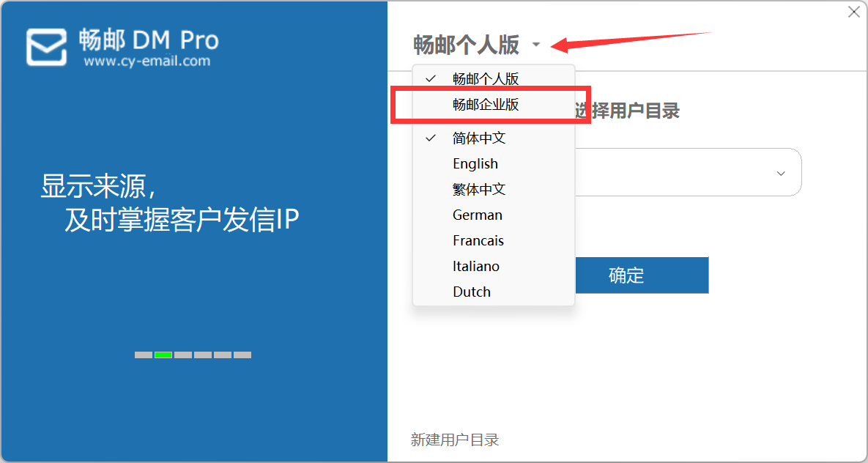Expand the user directory combo box

click(781, 174)
